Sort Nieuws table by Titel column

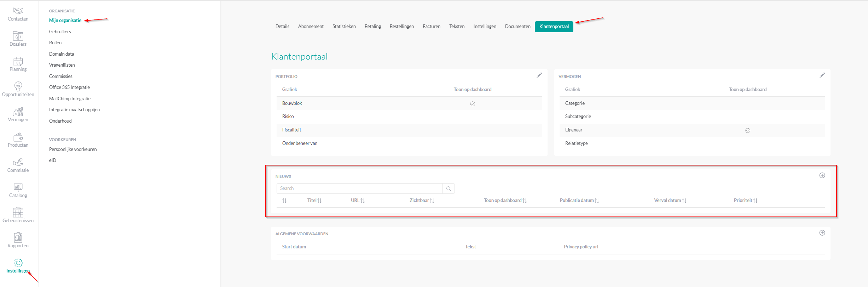tap(314, 201)
